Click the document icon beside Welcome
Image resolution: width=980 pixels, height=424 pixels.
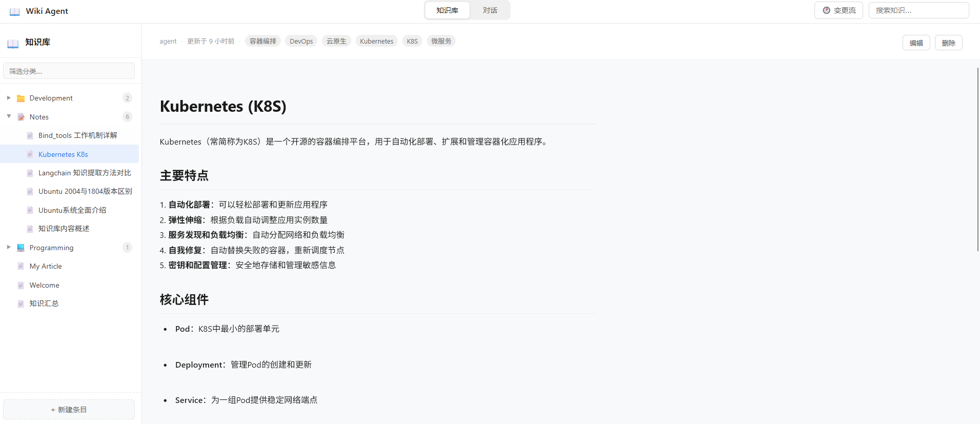(x=21, y=285)
